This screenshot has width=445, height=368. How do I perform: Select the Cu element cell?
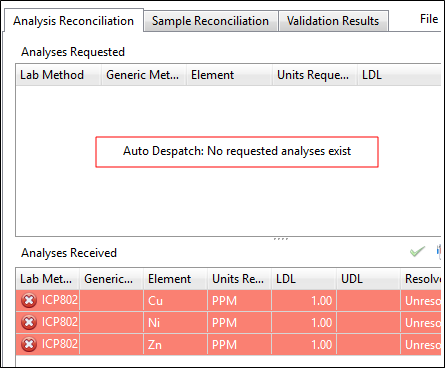tap(176, 301)
